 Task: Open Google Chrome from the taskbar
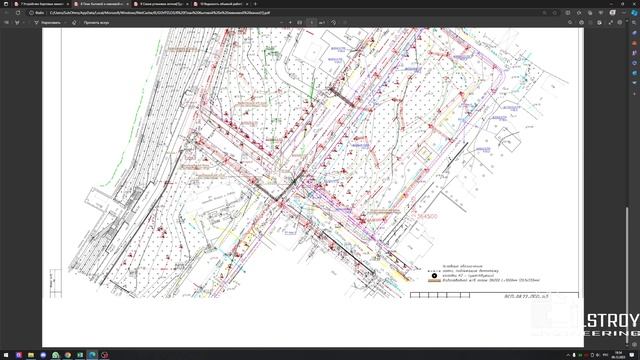(68, 355)
